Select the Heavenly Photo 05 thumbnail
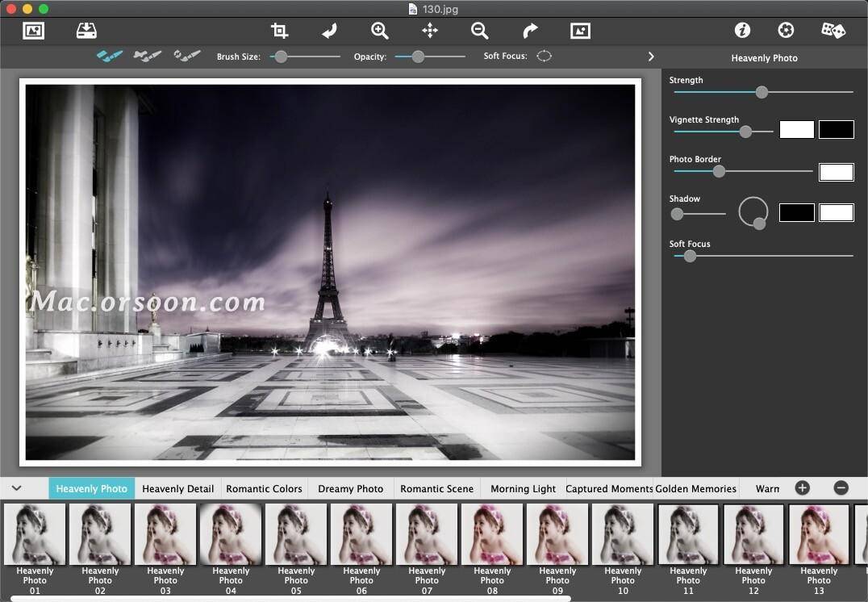 point(296,534)
